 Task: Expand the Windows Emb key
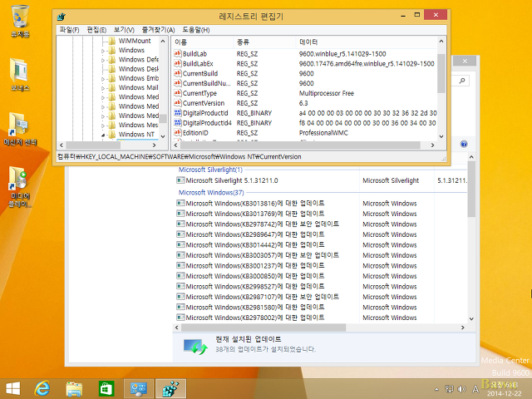(x=103, y=79)
